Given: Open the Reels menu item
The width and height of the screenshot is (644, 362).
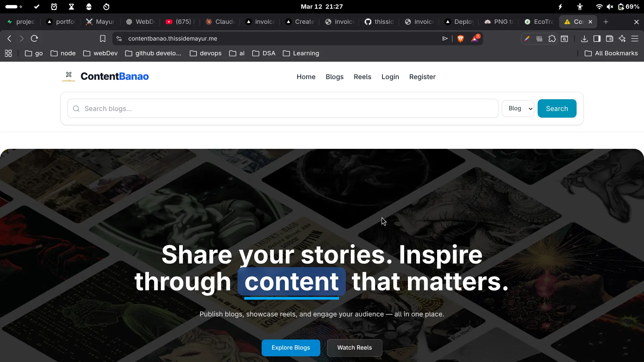Looking at the screenshot, I should click(x=363, y=77).
